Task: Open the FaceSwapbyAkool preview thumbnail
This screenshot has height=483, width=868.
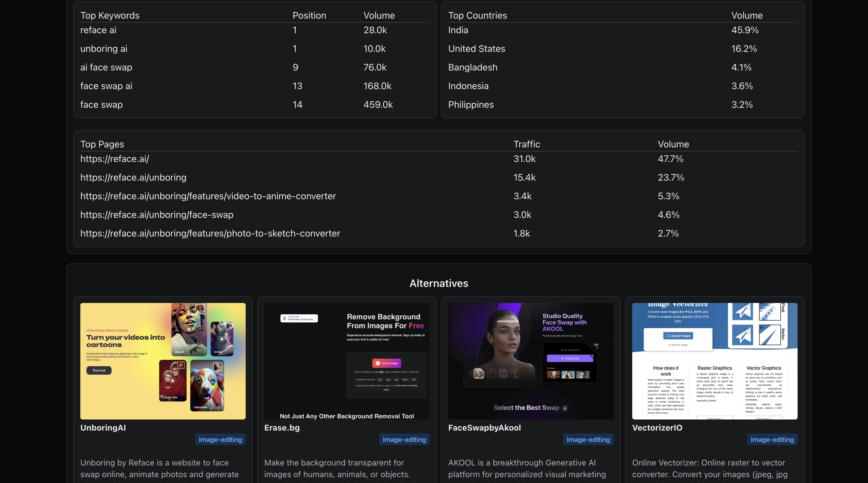Action: coord(531,361)
